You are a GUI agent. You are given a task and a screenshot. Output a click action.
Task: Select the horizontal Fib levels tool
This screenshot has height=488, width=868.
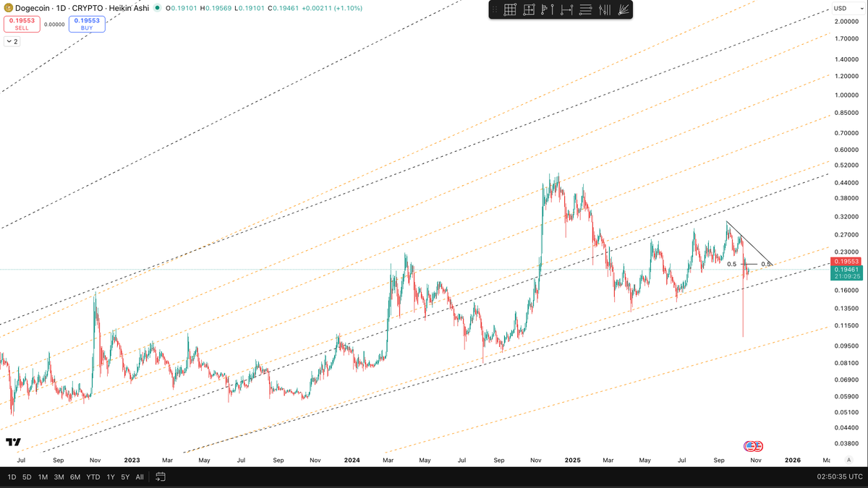coord(586,9)
